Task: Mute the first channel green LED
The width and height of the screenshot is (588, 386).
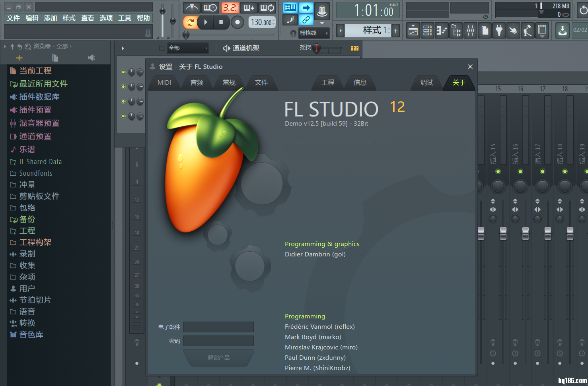Action: click(123, 72)
